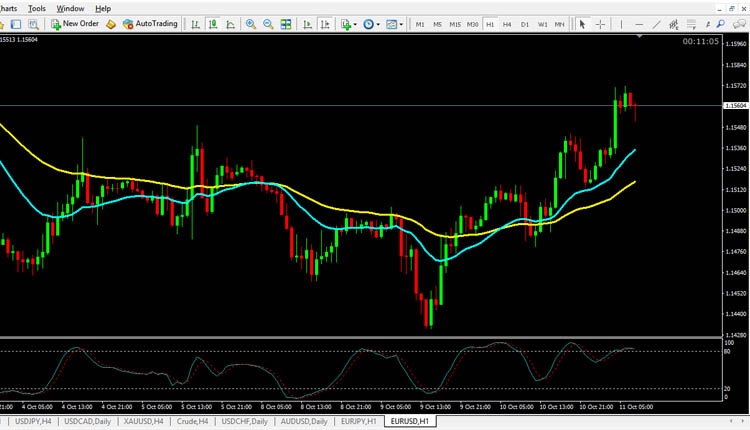The width and height of the screenshot is (750, 430).
Task: Select the H4 timeframe
Action: [x=507, y=24]
